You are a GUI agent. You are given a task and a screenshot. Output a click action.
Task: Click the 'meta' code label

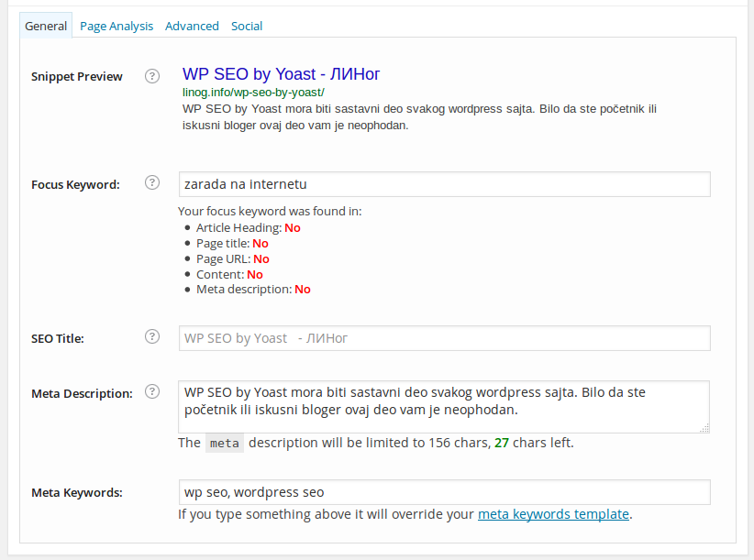(x=225, y=443)
